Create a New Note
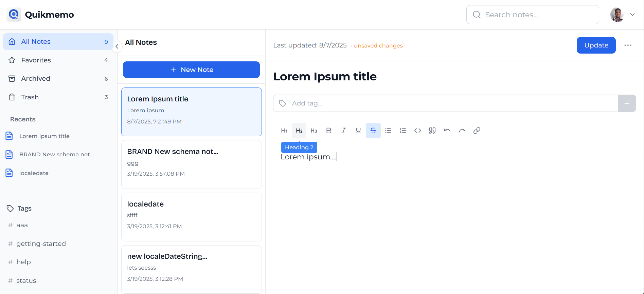644x294 pixels. [191, 70]
